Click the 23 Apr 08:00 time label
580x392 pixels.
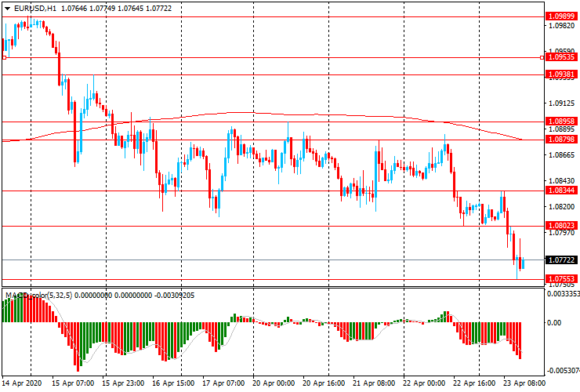click(524, 383)
